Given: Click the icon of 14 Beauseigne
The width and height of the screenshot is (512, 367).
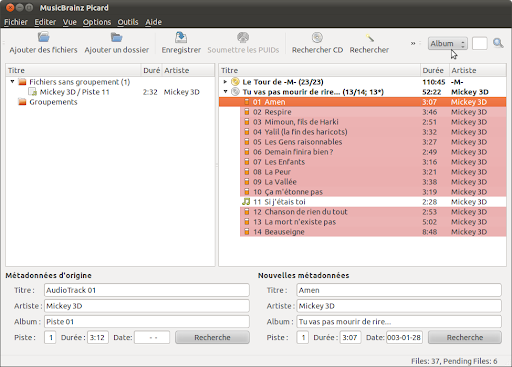Looking at the screenshot, I should [x=247, y=232].
